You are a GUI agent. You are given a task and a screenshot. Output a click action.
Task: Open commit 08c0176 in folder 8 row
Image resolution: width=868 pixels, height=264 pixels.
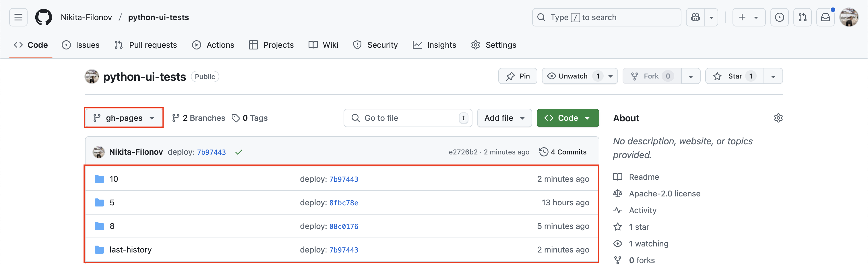coord(344,227)
